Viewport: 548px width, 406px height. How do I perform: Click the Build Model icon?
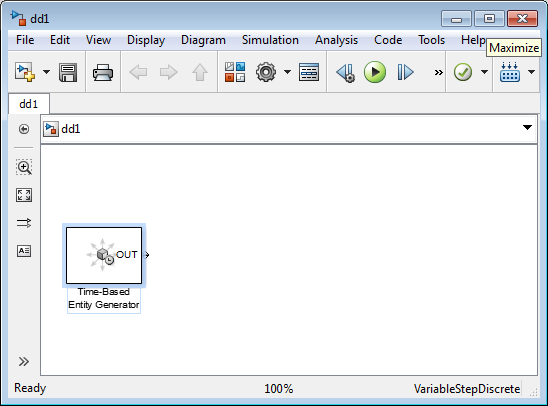[x=510, y=72]
